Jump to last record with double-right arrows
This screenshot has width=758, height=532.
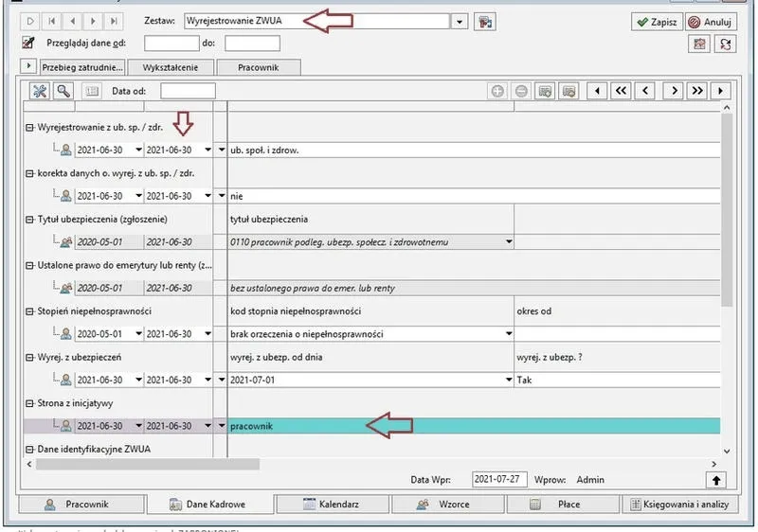click(x=697, y=91)
